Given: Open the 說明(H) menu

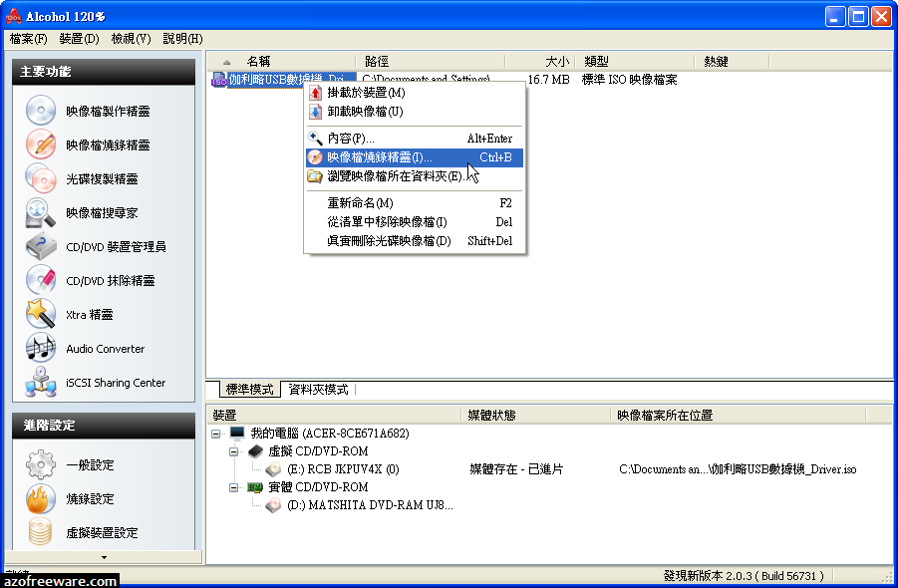Looking at the screenshot, I should tap(182, 38).
